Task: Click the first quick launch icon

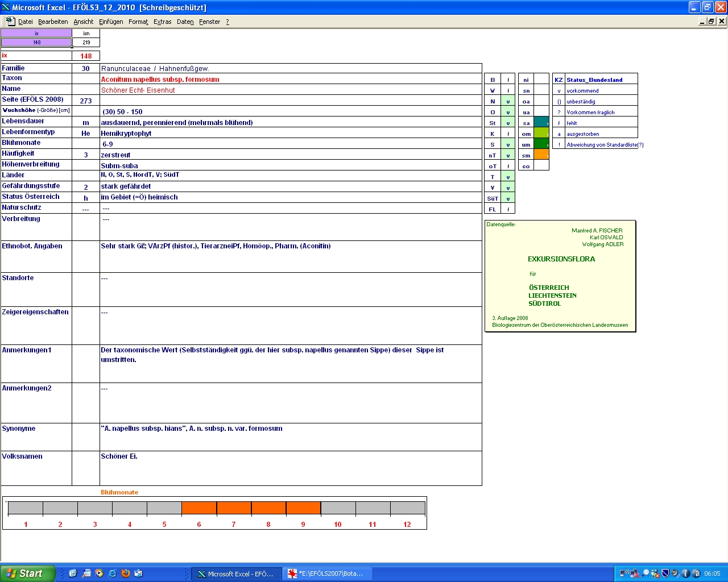Action: [73, 573]
